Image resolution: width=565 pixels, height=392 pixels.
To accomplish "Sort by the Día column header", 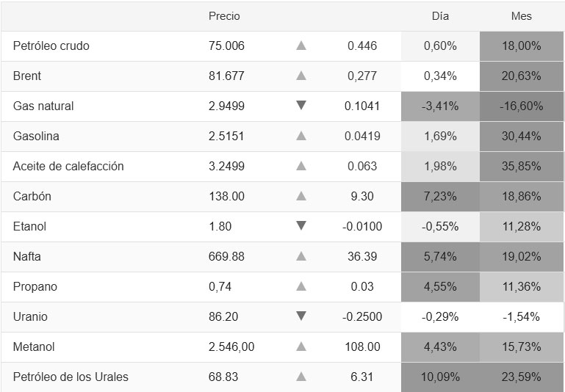I will click(440, 16).
